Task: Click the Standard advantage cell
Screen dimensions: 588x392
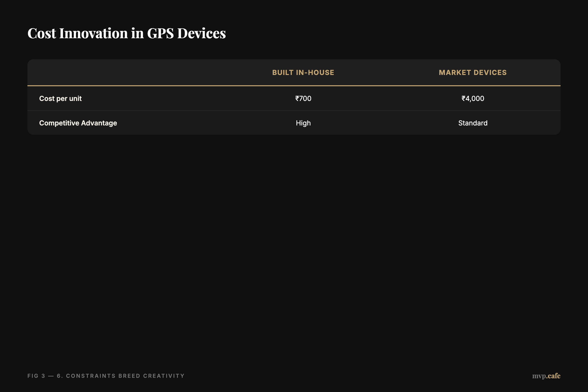Action: point(473,123)
